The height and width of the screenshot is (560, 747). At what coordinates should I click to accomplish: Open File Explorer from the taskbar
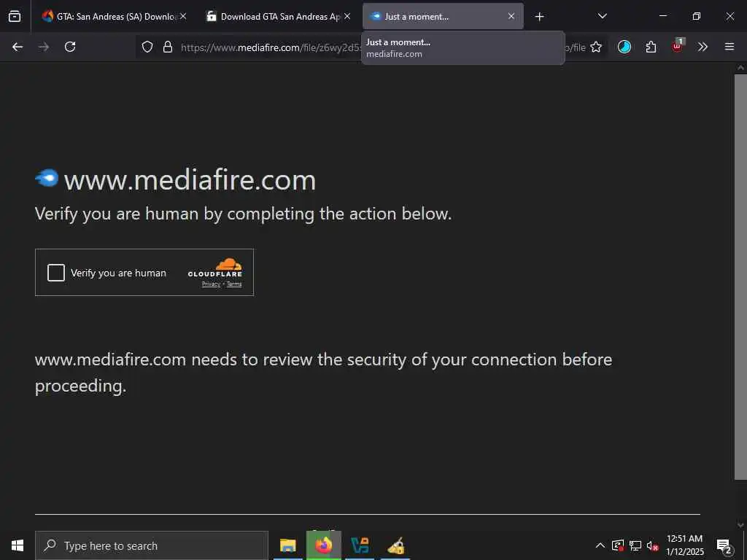(x=287, y=545)
